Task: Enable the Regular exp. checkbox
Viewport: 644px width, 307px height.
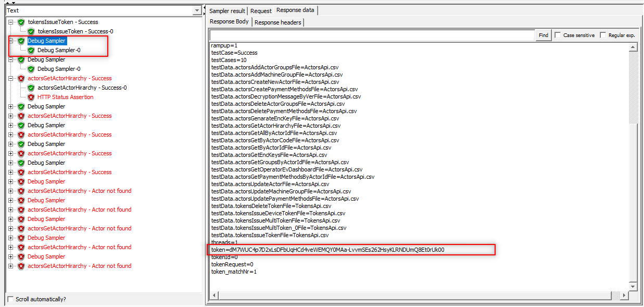Action: point(603,35)
